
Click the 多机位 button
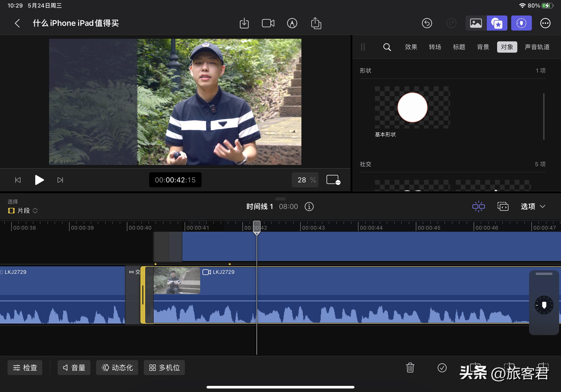[164, 367]
